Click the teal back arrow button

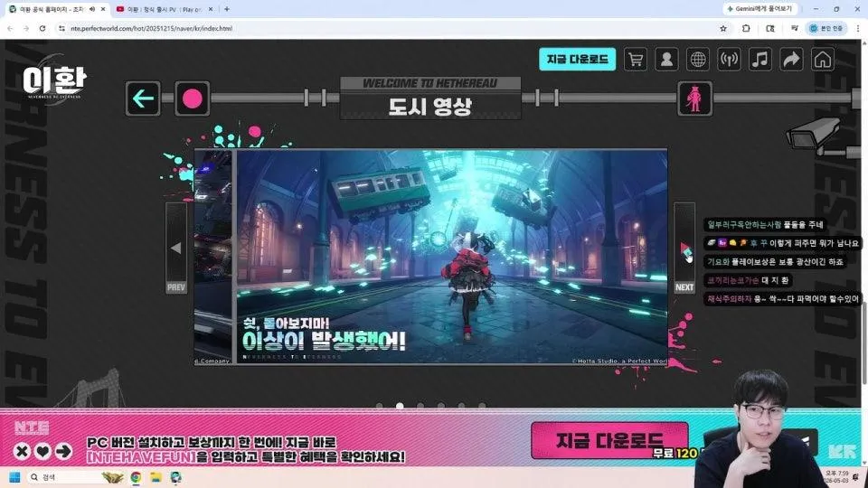tap(143, 99)
